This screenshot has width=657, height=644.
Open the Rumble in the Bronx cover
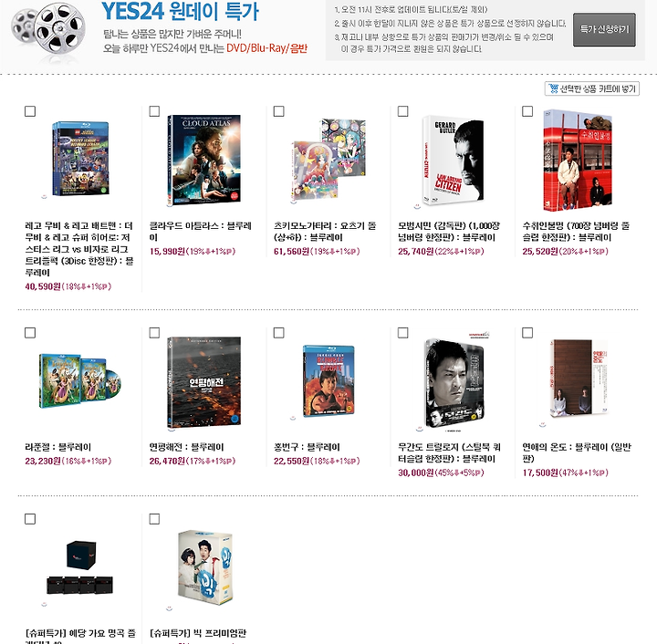[328, 380]
